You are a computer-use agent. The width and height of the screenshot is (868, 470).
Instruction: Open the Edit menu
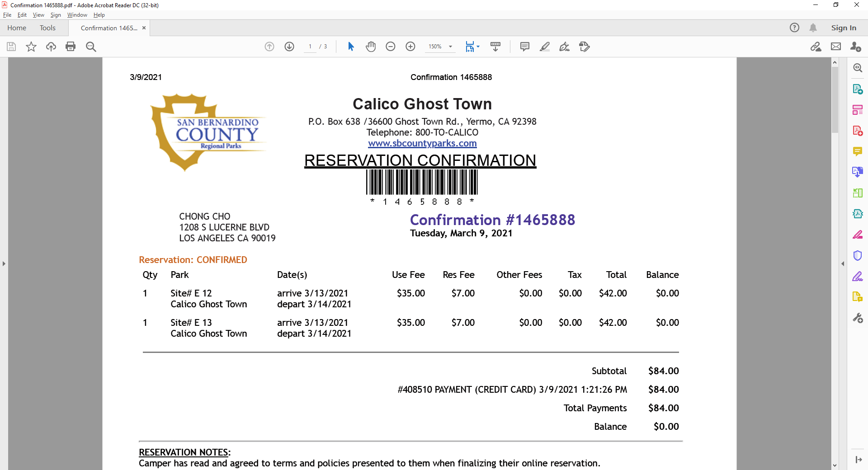pos(22,15)
